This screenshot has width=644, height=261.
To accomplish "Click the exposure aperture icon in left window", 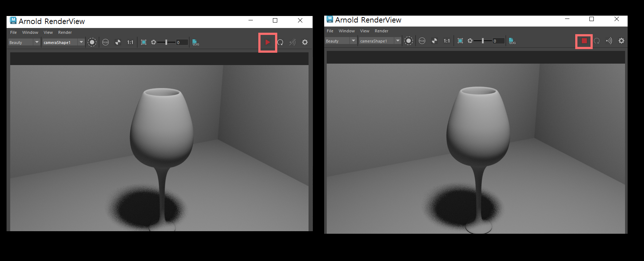I will (154, 43).
